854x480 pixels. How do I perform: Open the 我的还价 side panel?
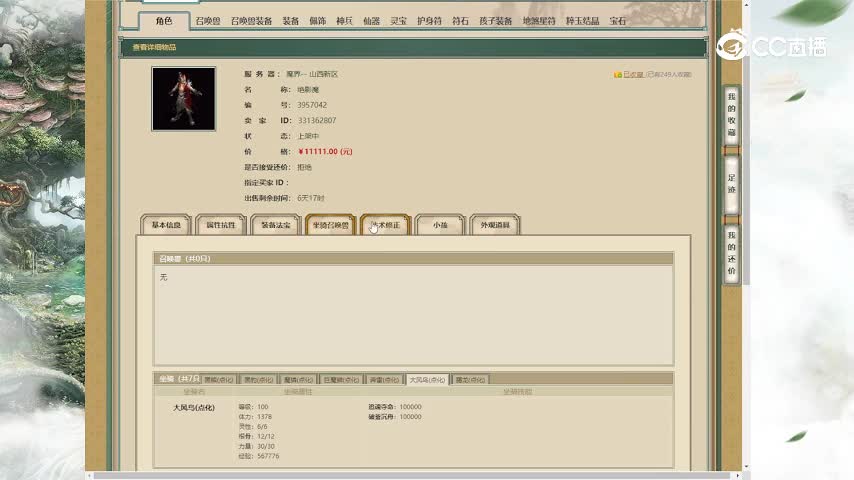coord(731,253)
